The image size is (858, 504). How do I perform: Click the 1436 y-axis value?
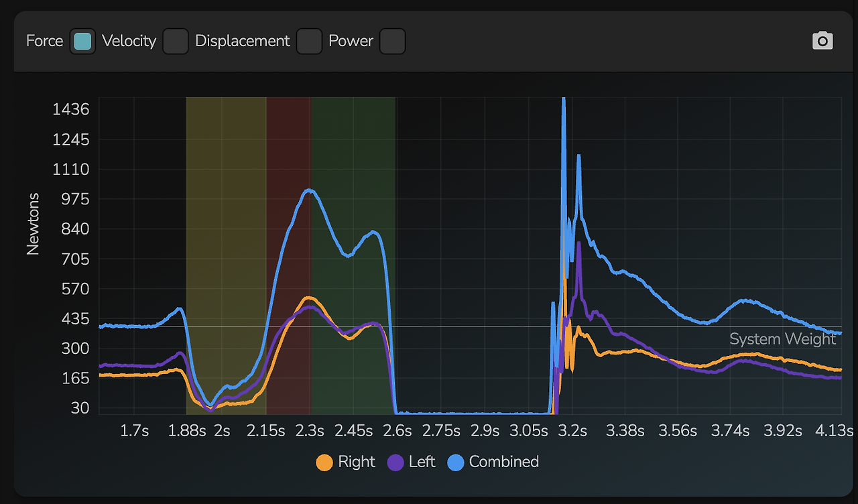pos(70,109)
